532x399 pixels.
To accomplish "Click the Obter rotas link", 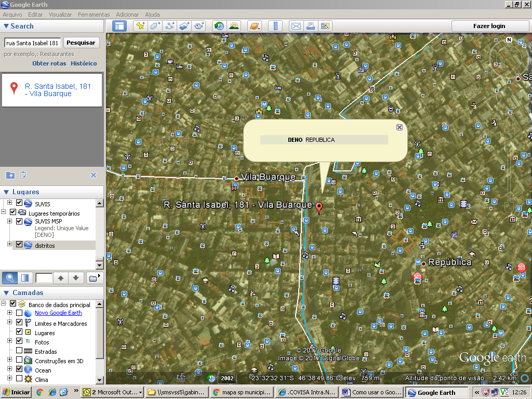I will pyautogui.click(x=49, y=63).
